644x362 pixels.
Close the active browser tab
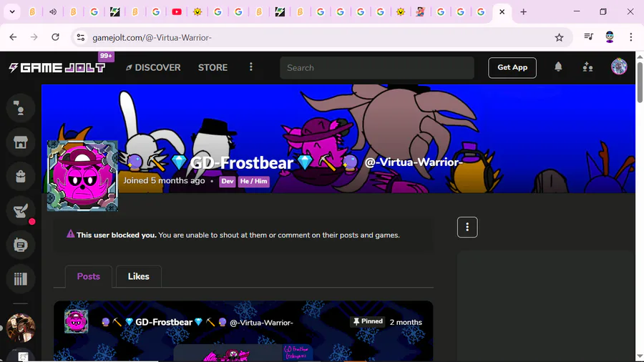[x=502, y=12]
